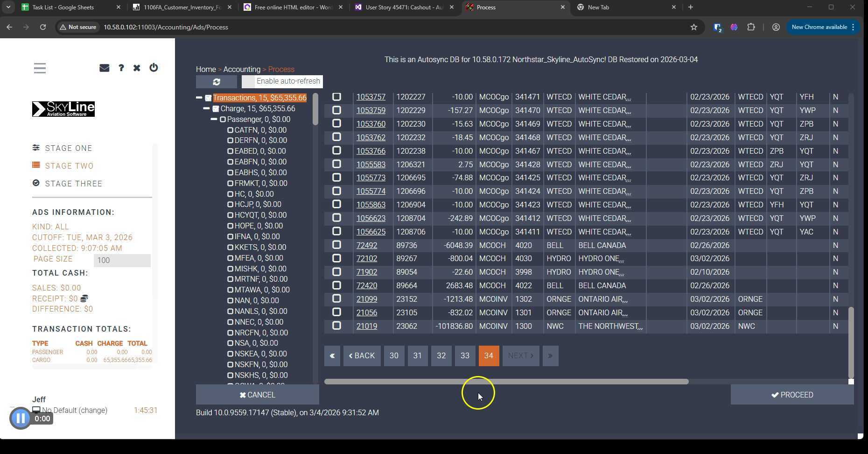The width and height of the screenshot is (868, 454).
Task: Open help via the question mark icon
Action: [x=121, y=68]
